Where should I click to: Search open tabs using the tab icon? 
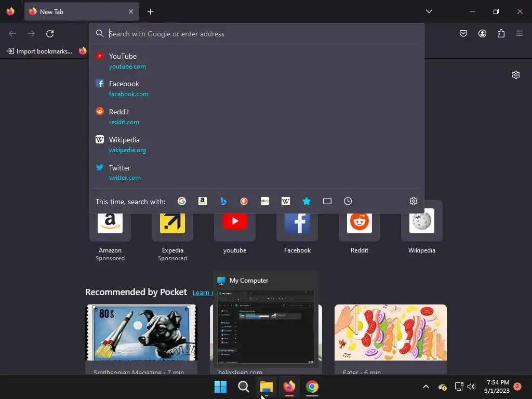(x=327, y=201)
